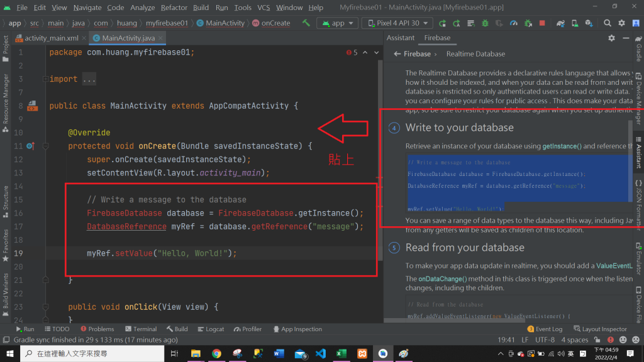This screenshot has width=644, height=362.
Task: Open the 4 spaces indent selector
Action: click(x=575, y=340)
